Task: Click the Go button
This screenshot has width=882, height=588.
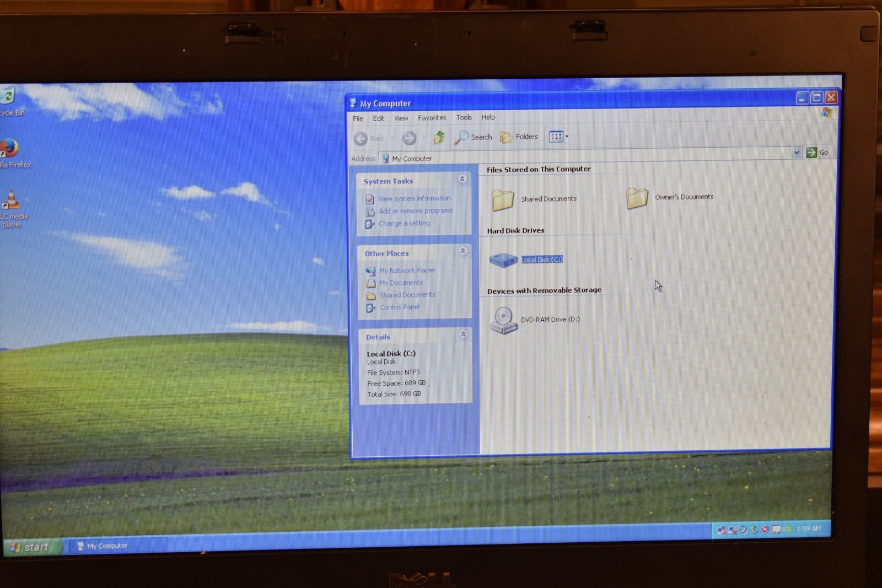Action: coord(817,153)
